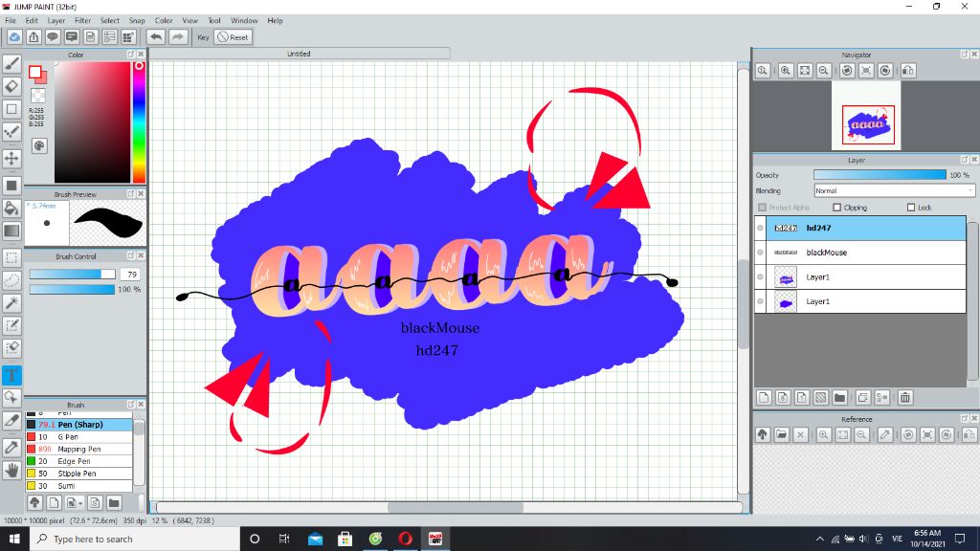This screenshot has width=980, height=551.
Task: Select the Edge Pen brush
Action: [x=78, y=461]
